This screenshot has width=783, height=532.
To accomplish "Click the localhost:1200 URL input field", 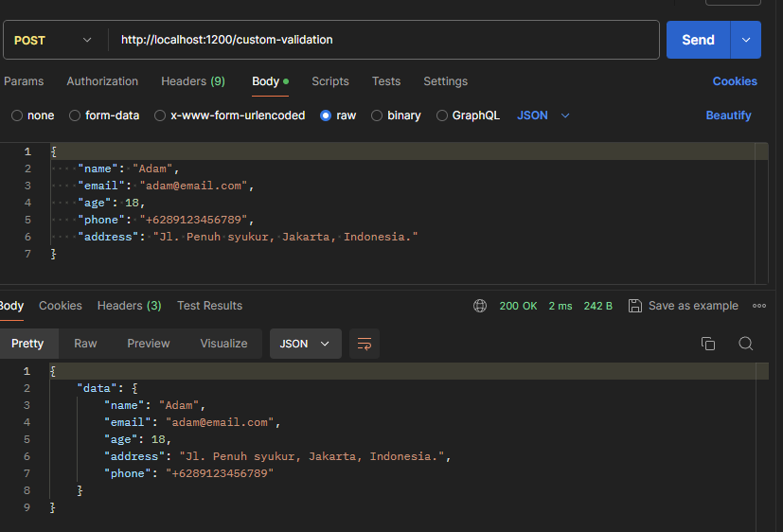I will [384, 40].
